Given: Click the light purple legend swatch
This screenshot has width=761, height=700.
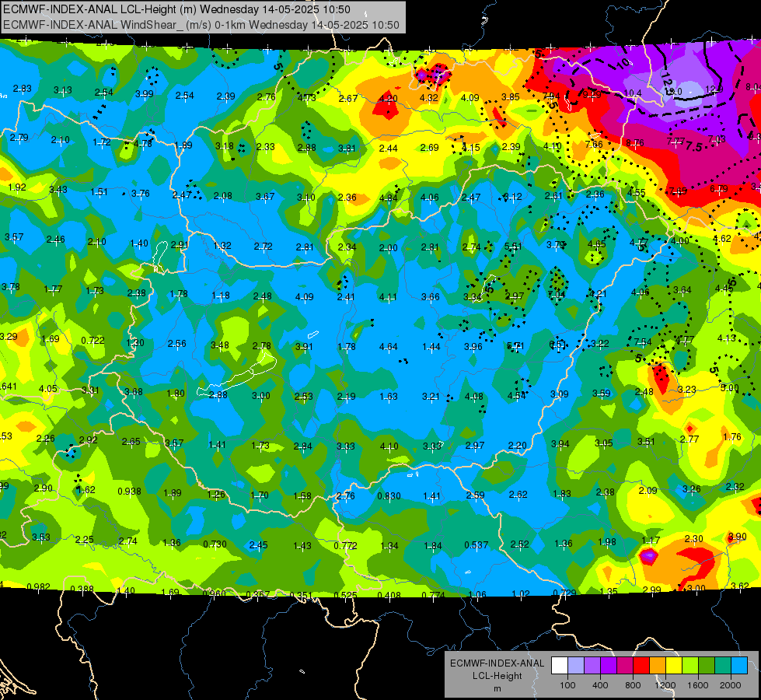Looking at the screenshot, I should tap(592, 666).
